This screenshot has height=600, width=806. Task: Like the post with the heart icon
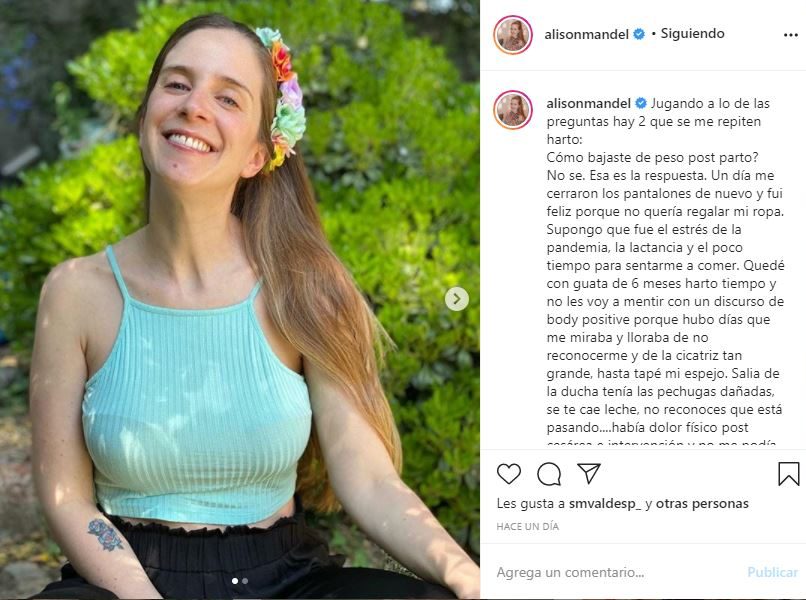[x=509, y=474]
